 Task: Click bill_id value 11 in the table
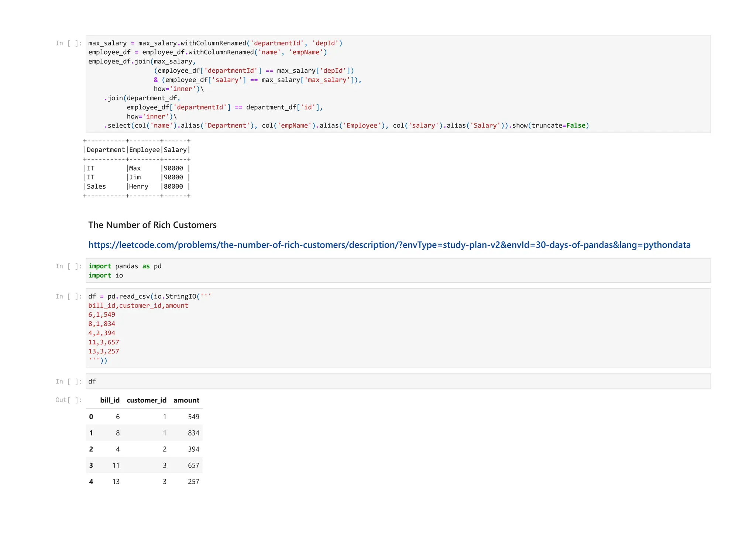pos(116,465)
